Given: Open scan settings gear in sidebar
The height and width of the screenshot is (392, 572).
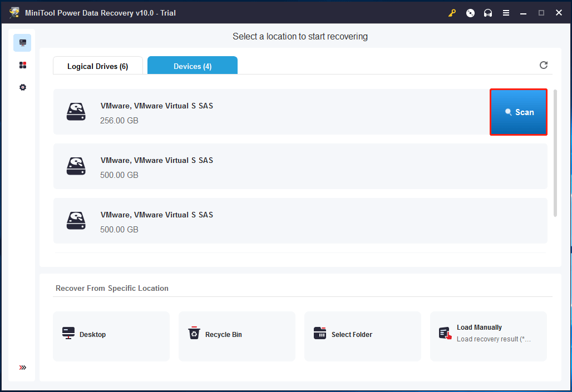Looking at the screenshot, I should point(23,87).
